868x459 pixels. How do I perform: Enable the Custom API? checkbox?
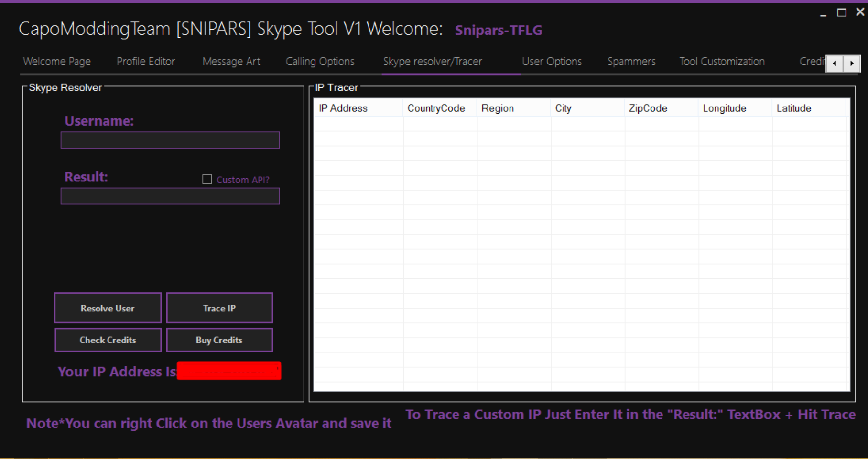coord(207,179)
